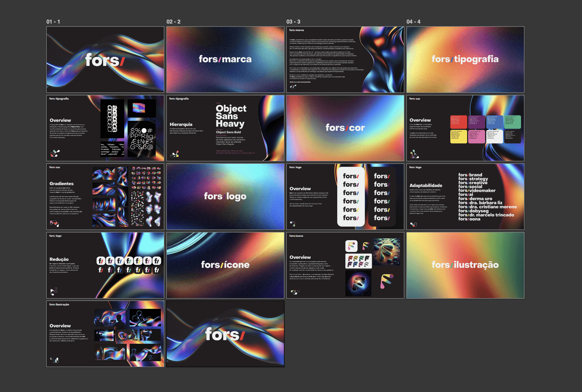This screenshot has height=392, width=582.
Task: Open the fors/marca title slide
Action: click(225, 60)
